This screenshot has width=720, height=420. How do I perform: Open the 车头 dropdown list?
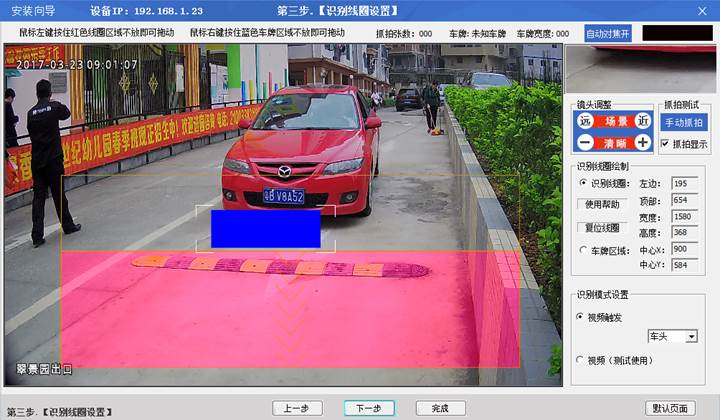pyautogui.click(x=691, y=338)
